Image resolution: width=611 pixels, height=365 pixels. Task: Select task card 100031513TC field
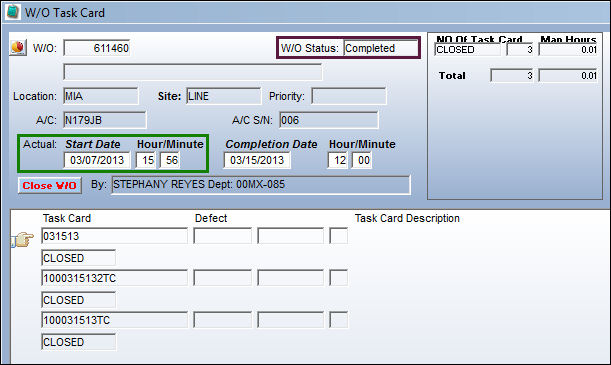click(x=114, y=320)
